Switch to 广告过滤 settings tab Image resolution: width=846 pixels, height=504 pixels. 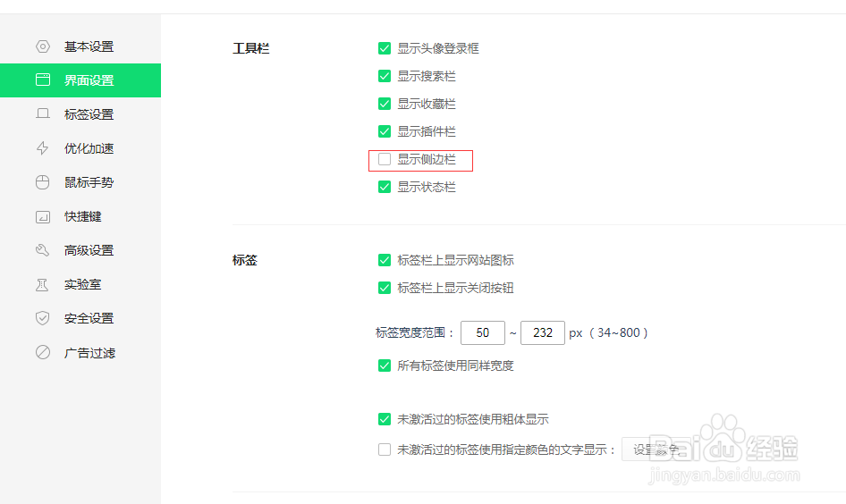click(x=89, y=353)
